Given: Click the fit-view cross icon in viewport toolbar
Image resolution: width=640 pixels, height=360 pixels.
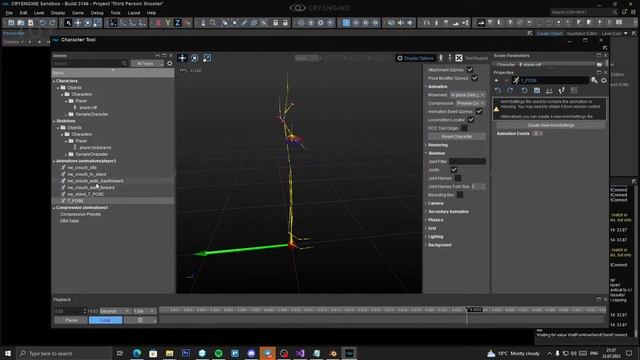Looking at the screenshot, I should [x=459, y=58].
